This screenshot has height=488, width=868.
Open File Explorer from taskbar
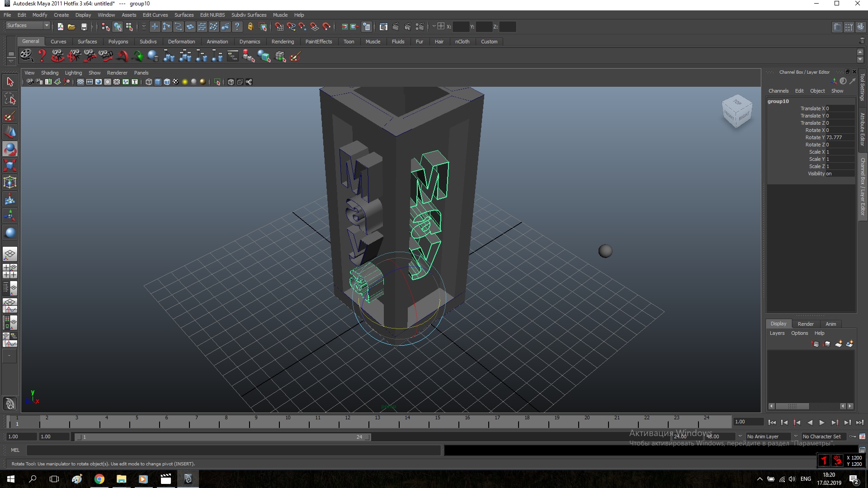[x=121, y=479]
